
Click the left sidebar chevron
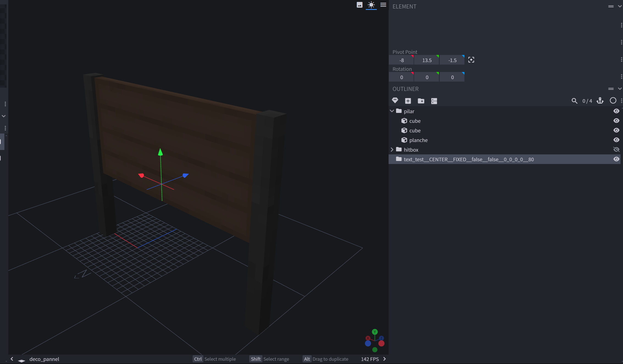pos(4,116)
